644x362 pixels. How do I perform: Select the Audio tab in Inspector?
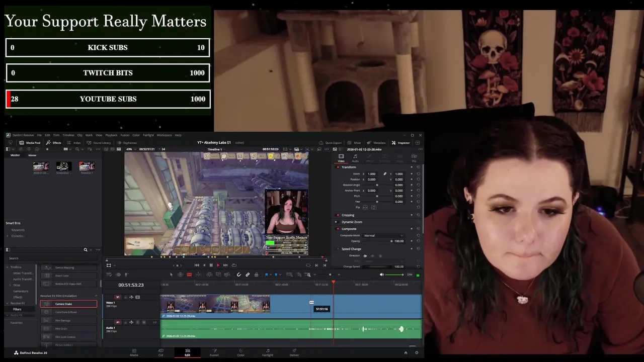355,158
